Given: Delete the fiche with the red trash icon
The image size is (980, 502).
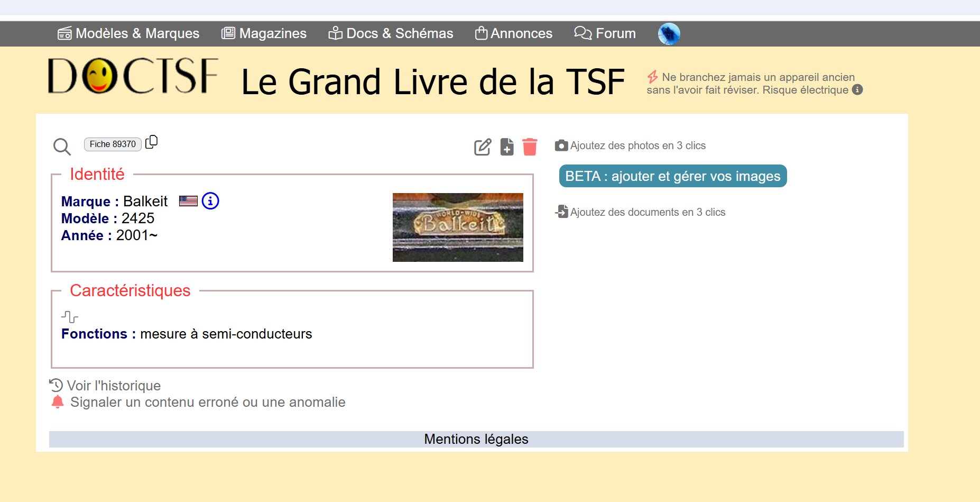Looking at the screenshot, I should pos(530,147).
